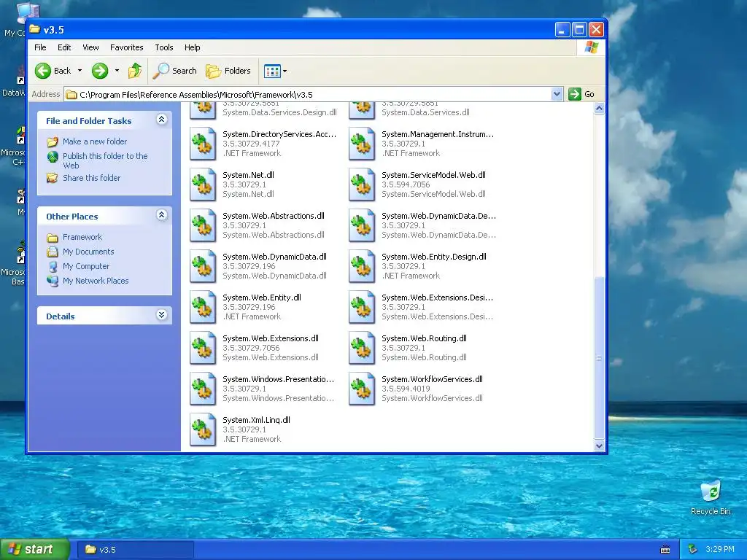Click the System.Xml.Linq.dll file name

[256, 420]
